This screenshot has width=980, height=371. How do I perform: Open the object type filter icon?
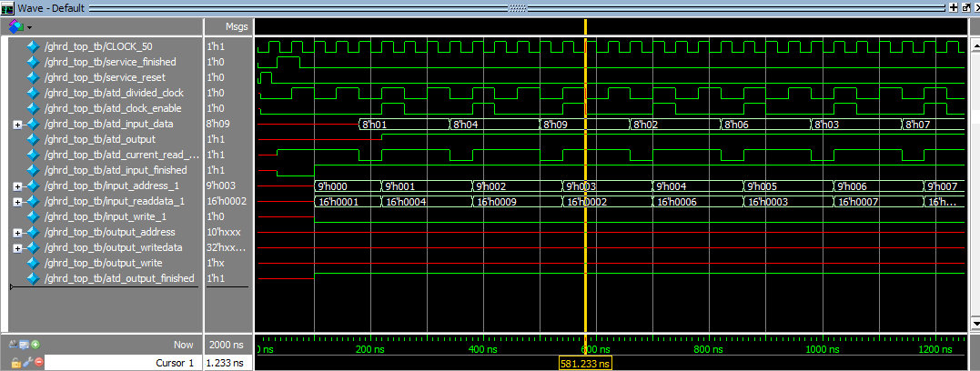[x=15, y=27]
